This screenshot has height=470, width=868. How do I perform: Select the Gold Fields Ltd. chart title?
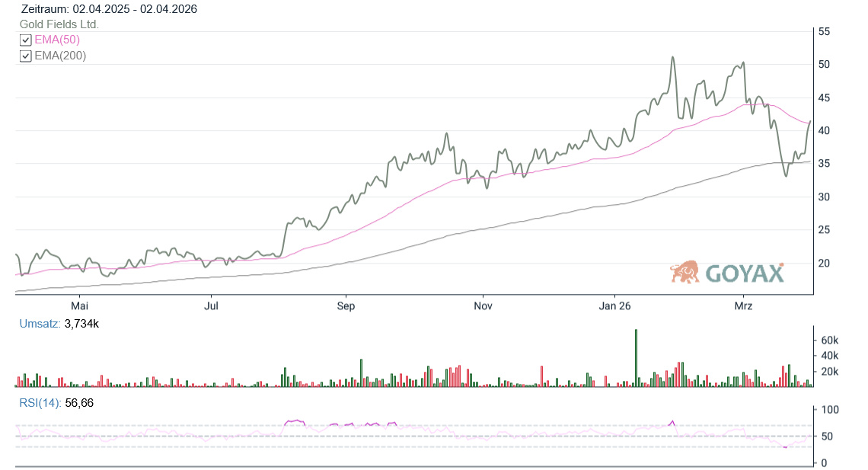pos(59,24)
